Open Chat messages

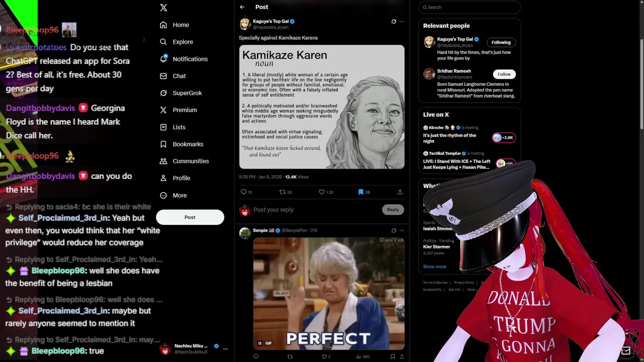tap(179, 76)
